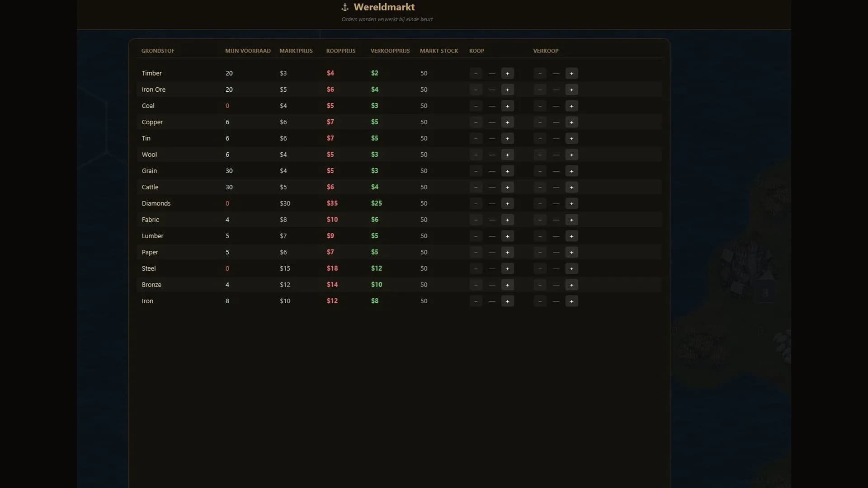Click the Wereldmarkt anchor icon

pyautogui.click(x=345, y=7)
